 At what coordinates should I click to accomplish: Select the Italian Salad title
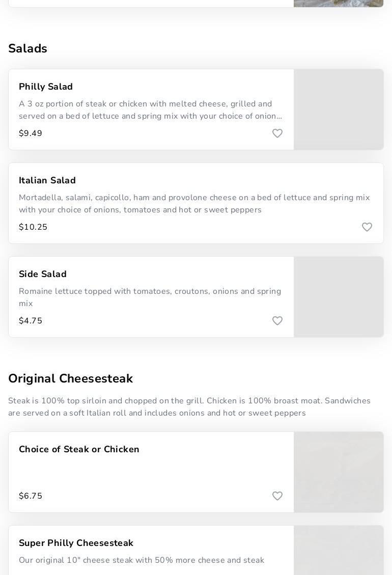tap(47, 180)
